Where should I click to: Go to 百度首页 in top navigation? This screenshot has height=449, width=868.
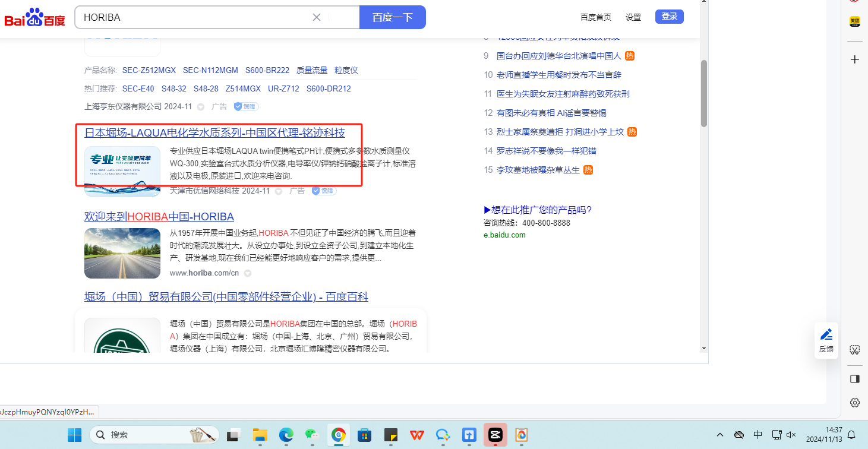(x=595, y=17)
